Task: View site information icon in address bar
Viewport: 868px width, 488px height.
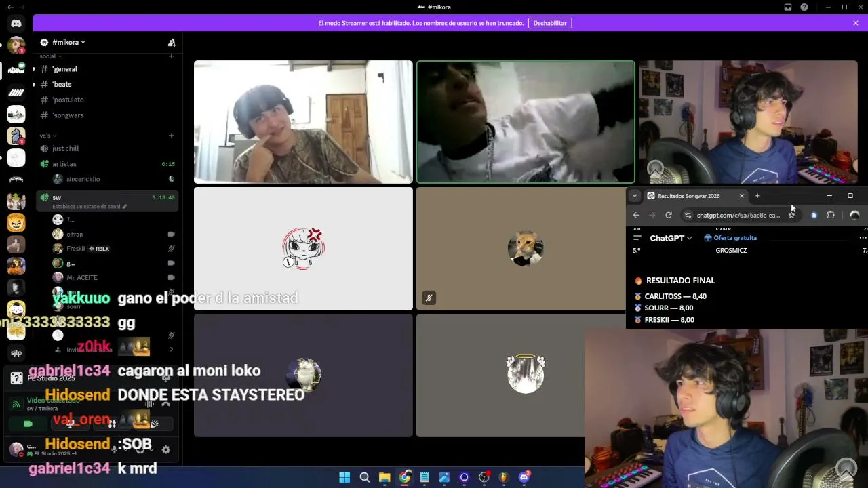Action: [688, 215]
